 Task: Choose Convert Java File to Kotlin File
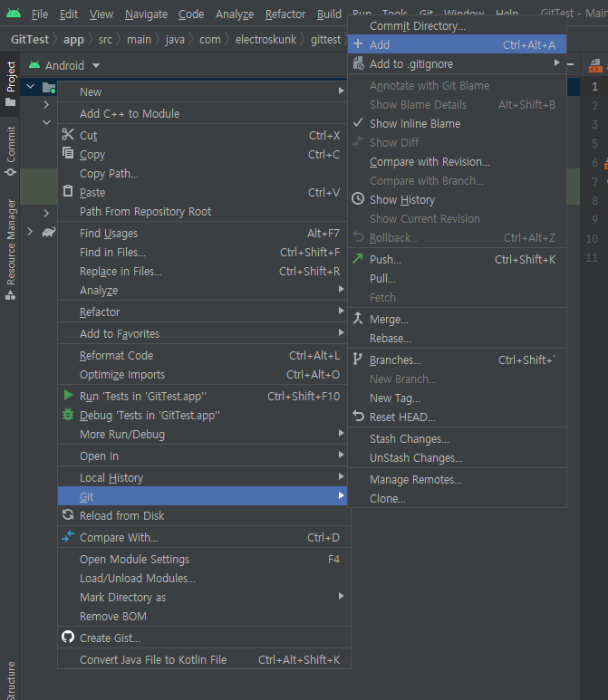(204, 659)
